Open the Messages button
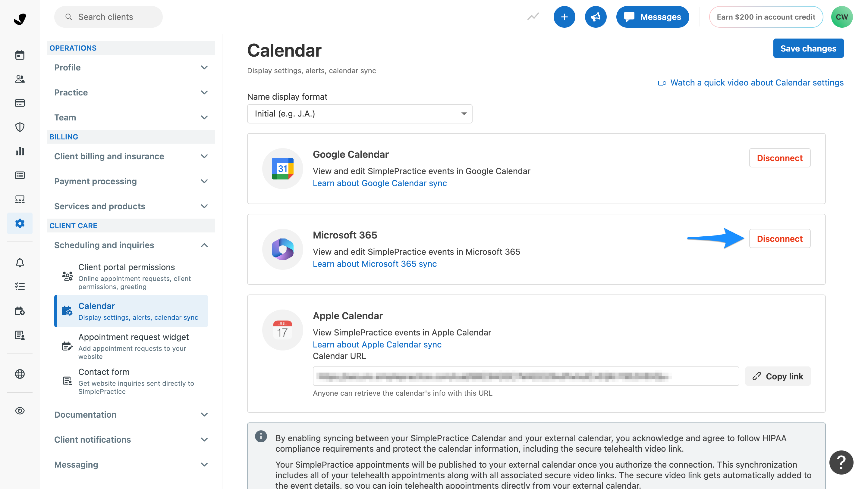Image resolution: width=868 pixels, height=489 pixels. pos(652,17)
